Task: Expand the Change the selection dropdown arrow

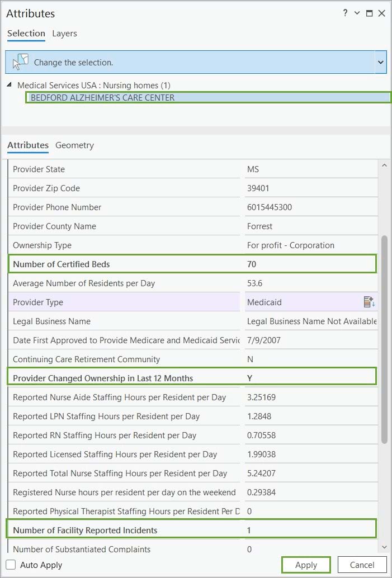Action: (381, 62)
